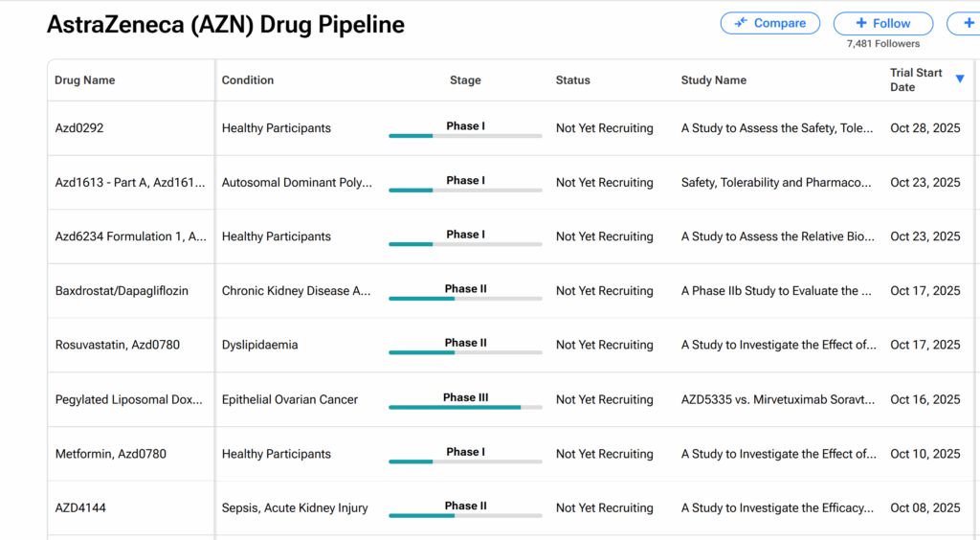Click the Condition column header

pos(248,80)
